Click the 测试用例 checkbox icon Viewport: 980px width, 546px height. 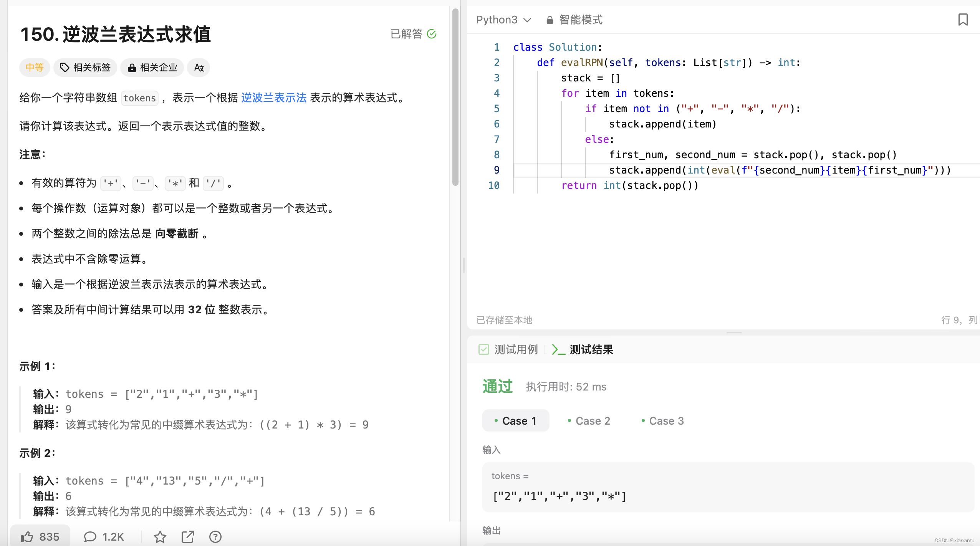(x=484, y=349)
